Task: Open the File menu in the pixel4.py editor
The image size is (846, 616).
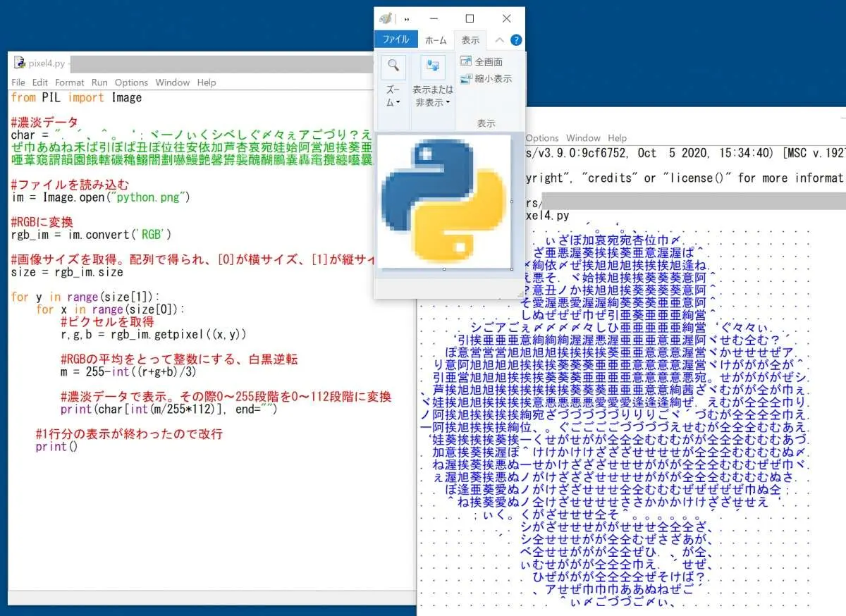Action: tap(18, 82)
